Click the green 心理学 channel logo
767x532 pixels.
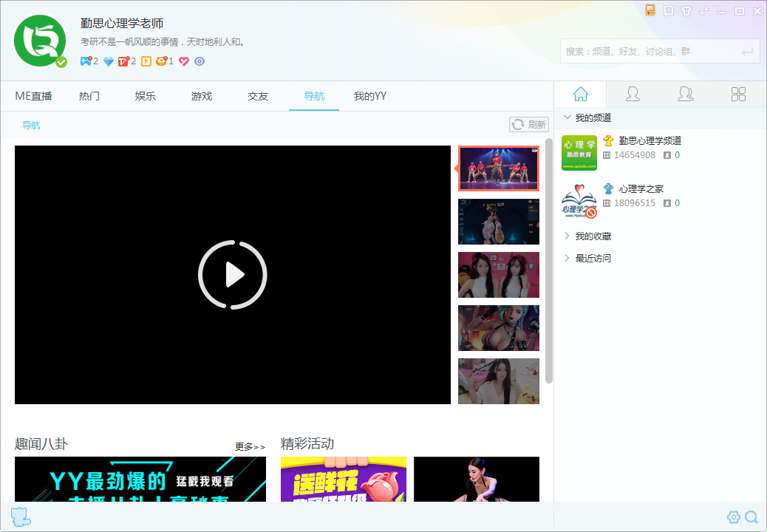point(579,153)
